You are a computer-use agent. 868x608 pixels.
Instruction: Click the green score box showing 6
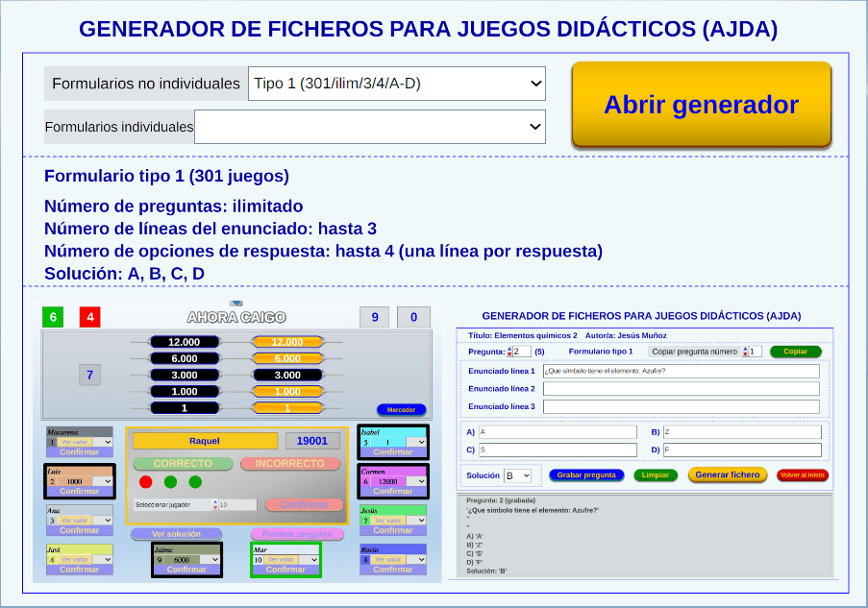pyautogui.click(x=53, y=317)
